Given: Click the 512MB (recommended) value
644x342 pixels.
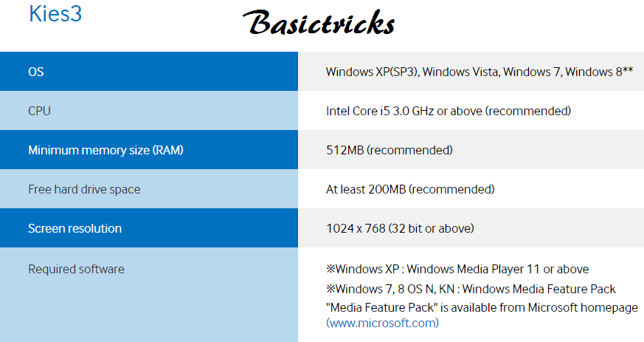Looking at the screenshot, I should point(389,150).
